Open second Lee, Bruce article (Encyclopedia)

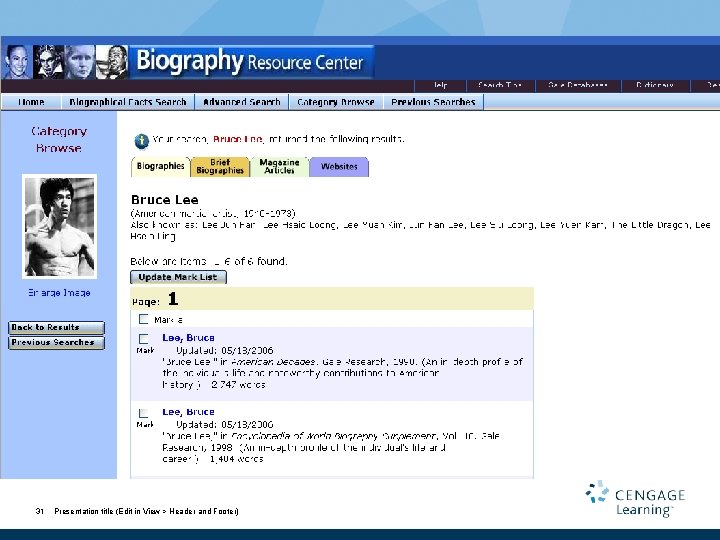(188, 412)
